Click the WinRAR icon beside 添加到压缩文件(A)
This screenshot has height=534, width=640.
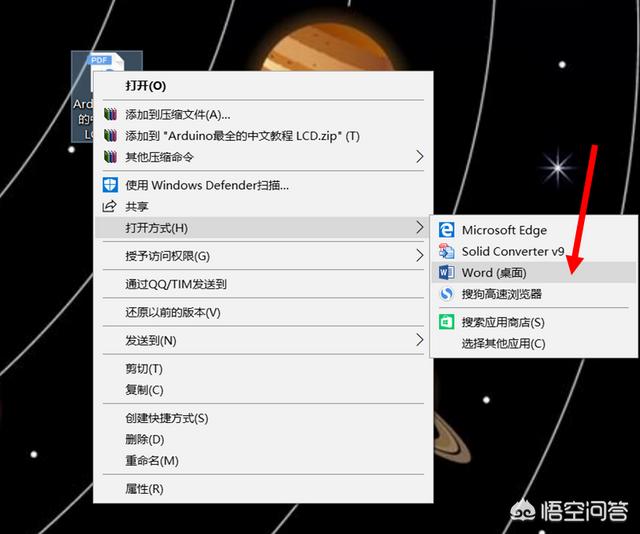[x=110, y=114]
